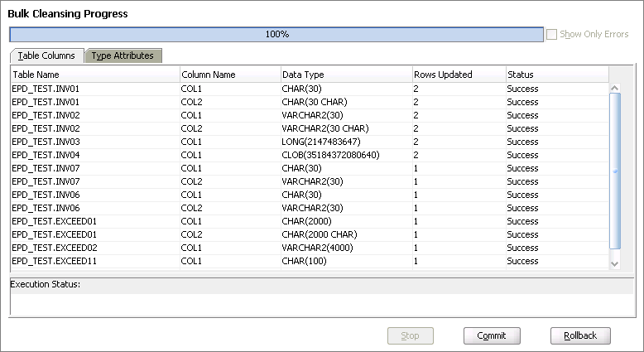644x352 pixels.
Task: Open the Type Attributes tab
Action: tap(123, 55)
